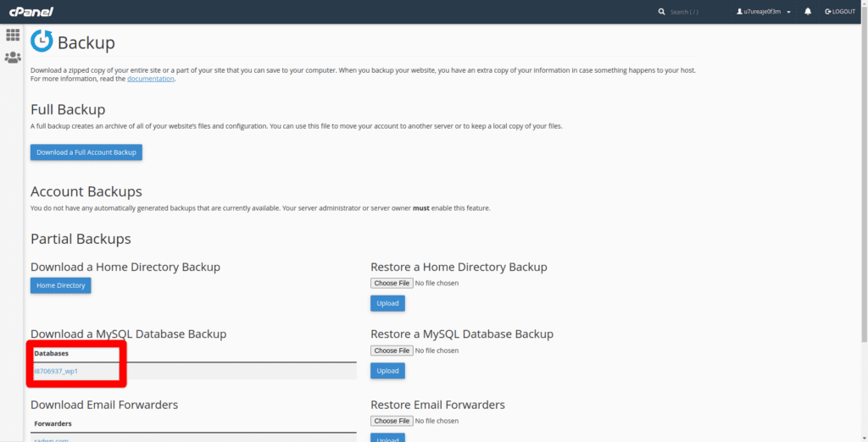Choose File for MySQL Database restore
The width and height of the screenshot is (868, 442).
click(x=392, y=351)
